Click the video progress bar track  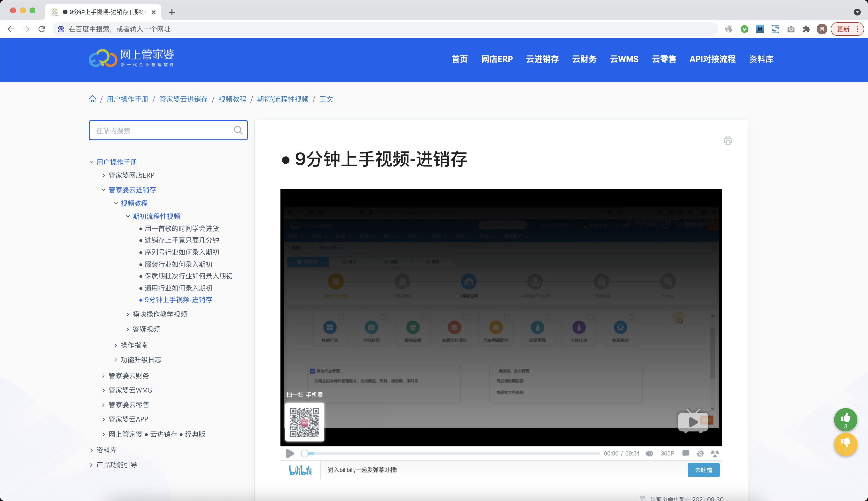point(450,454)
